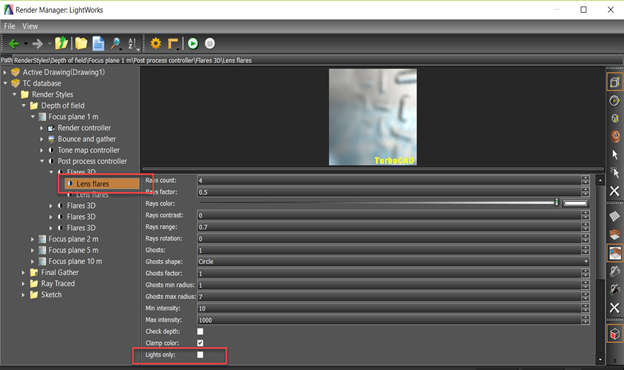
Task: Click the A-Z sort icon
Action: [x=133, y=44]
